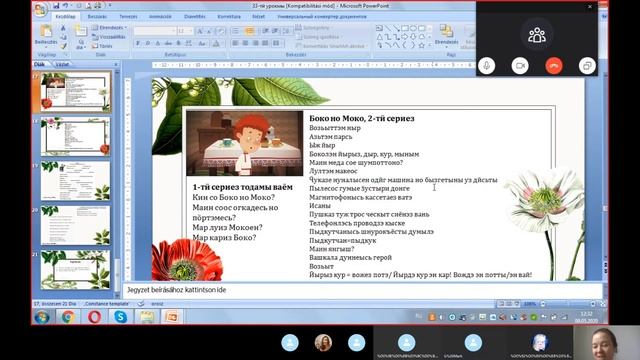This screenshot has width=640, height=360.
Task: Open the Szövegirány text direction dropdown
Action: point(313,28)
